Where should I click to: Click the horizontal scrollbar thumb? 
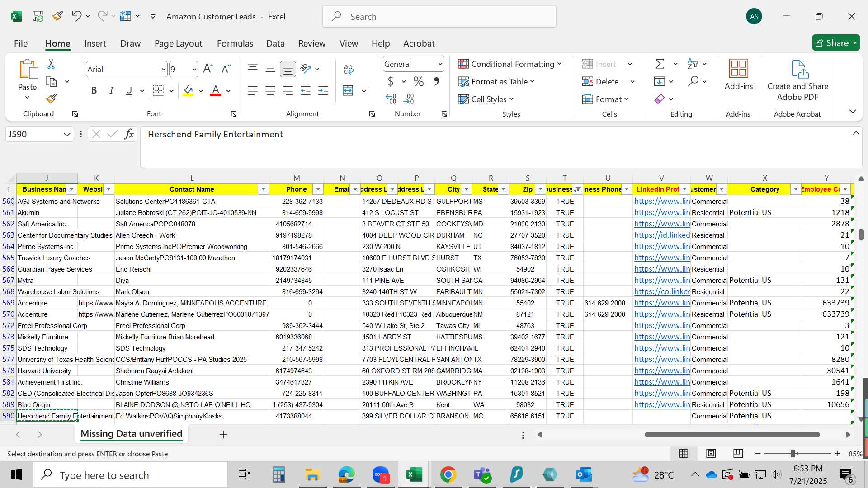(x=732, y=435)
